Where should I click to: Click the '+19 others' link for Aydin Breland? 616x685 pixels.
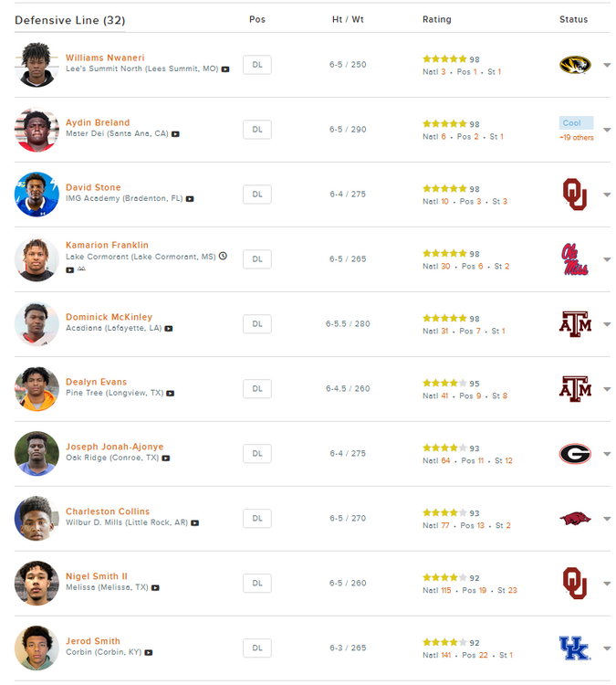tap(577, 138)
